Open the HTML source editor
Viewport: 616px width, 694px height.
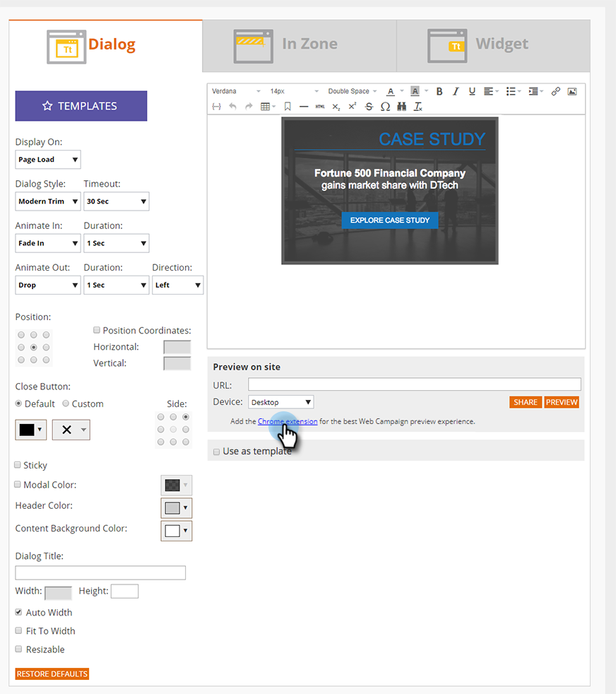320,106
